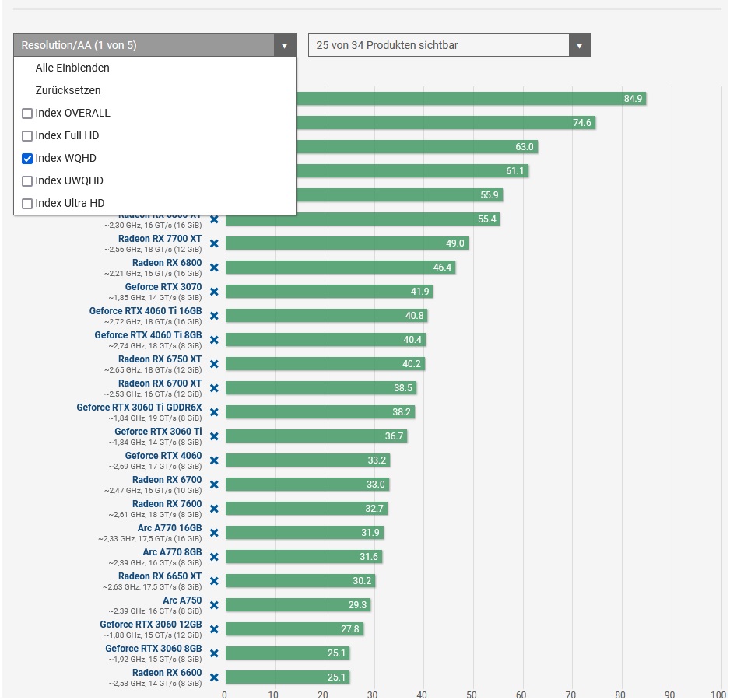
Task: Enable the Index UWQHD checkbox
Action: [27, 181]
